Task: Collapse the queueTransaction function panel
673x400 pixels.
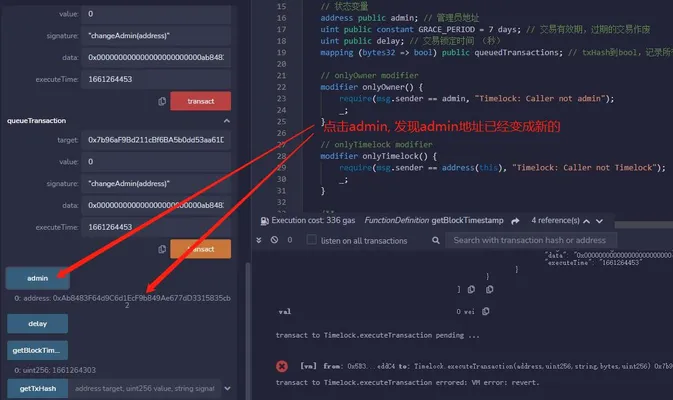Action: pyautogui.click(x=227, y=121)
